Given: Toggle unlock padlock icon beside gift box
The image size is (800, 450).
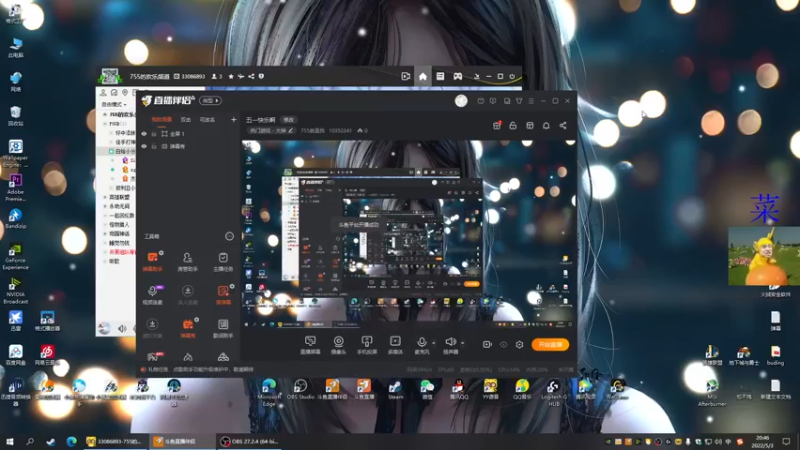Looking at the screenshot, I should [513, 126].
